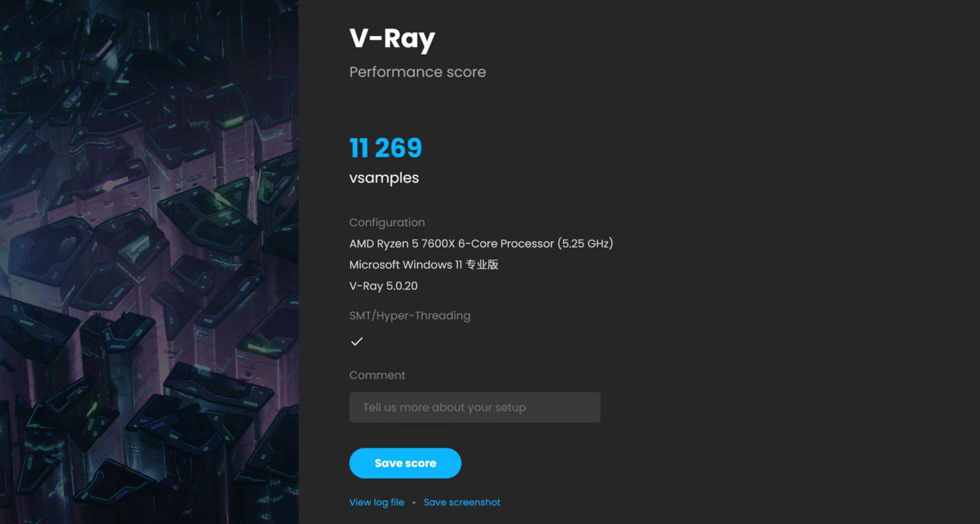Image resolution: width=980 pixels, height=524 pixels.
Task: Click the SMT/Hyper-Threading label
Action: 410,316
